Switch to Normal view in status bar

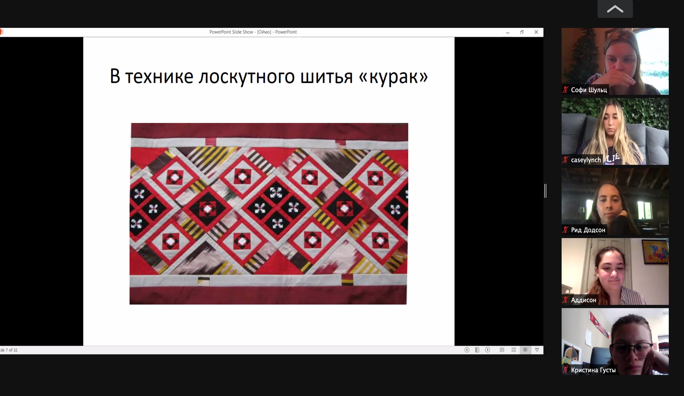point(502,350)
